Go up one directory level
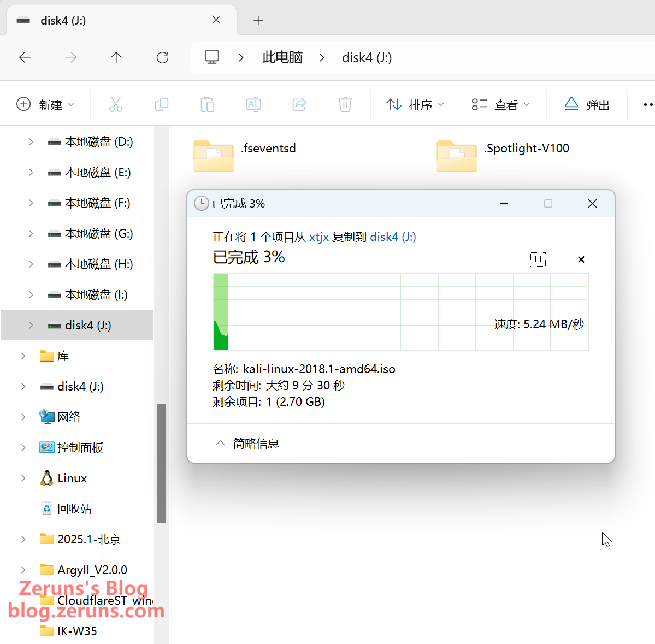This screenshot has width=655, height=644. click(x=116, y=57)
